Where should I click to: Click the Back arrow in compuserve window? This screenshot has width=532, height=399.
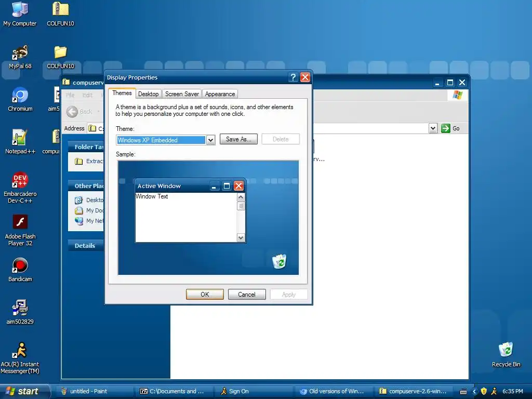coord(72,112)
